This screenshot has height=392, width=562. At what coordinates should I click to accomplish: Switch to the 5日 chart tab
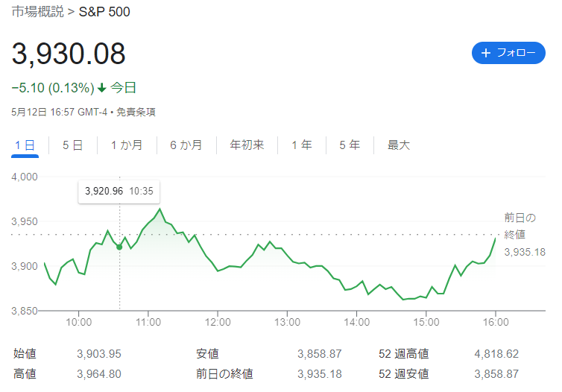pos(72,145)
